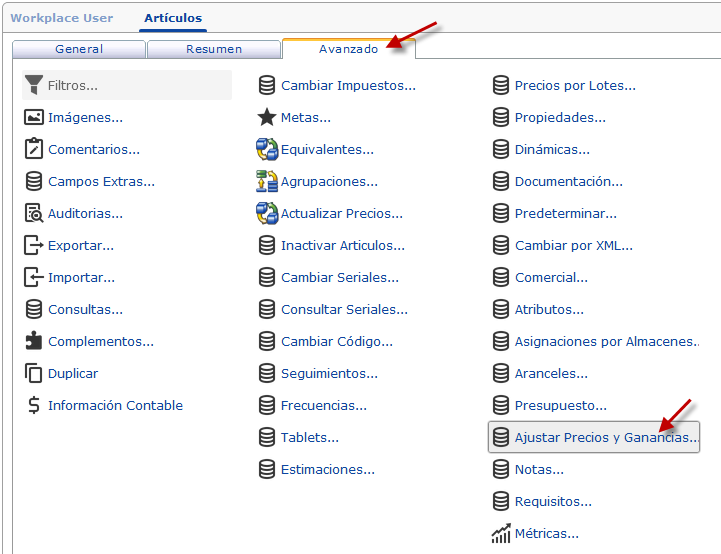Open Cambiar Impuestos
Image resolution: width=721 pixels, height=554 pixels.
coord(349,86)
